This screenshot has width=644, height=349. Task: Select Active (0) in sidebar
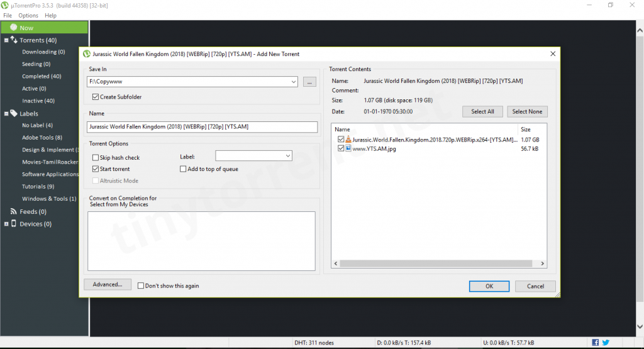34,89
